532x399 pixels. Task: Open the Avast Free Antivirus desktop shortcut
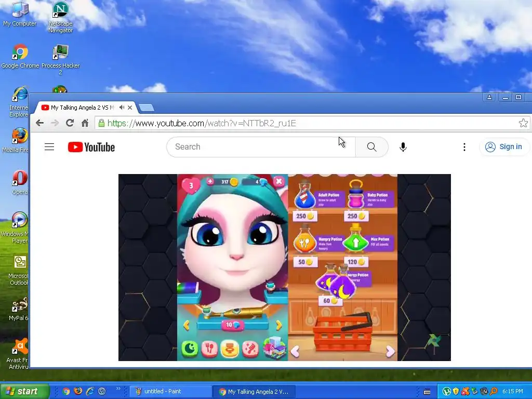coord(18,354)
